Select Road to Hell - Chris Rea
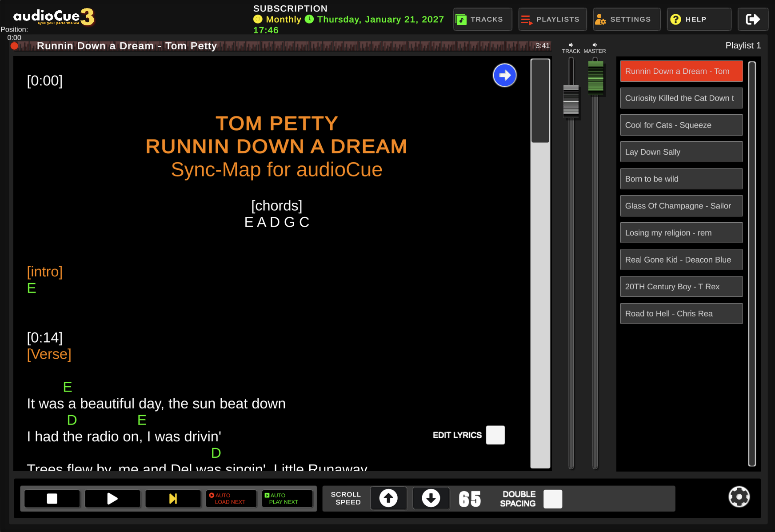Viewport: 775px width, 532px height. [x=681, y=314]
